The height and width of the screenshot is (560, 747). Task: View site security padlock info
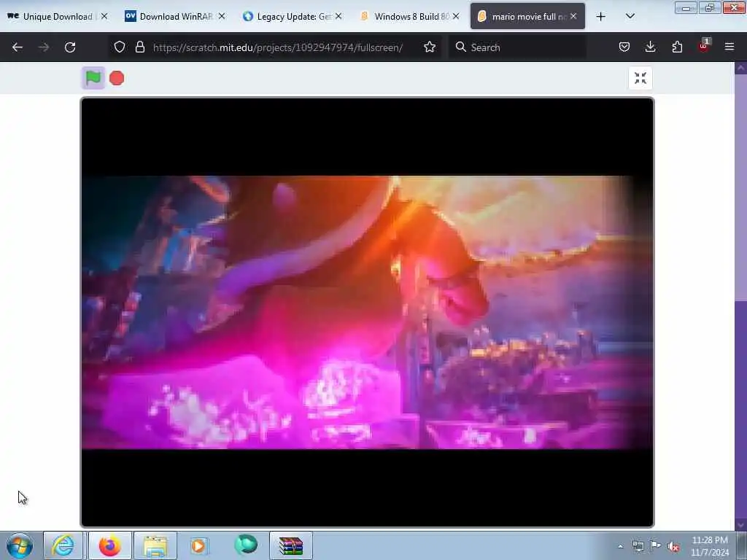point(139,47)
